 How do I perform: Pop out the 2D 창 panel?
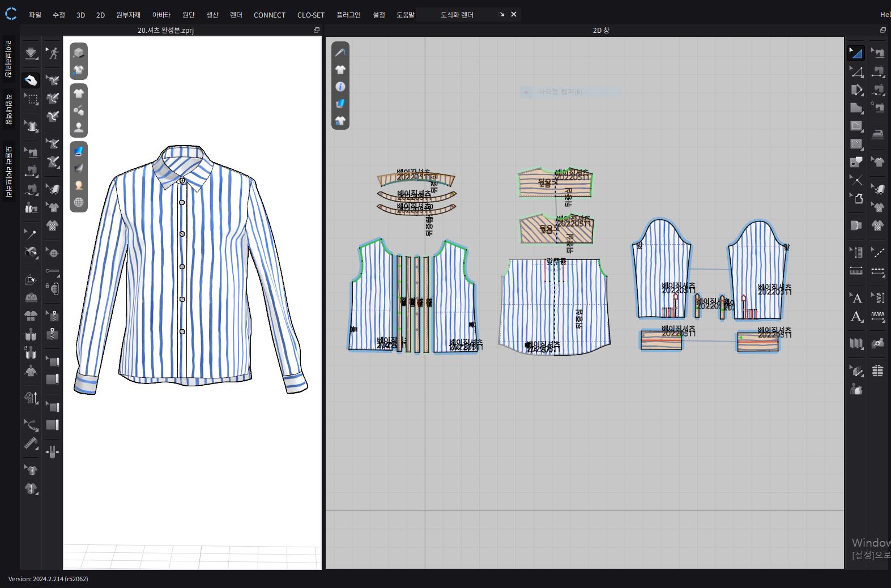pos(883,30)
